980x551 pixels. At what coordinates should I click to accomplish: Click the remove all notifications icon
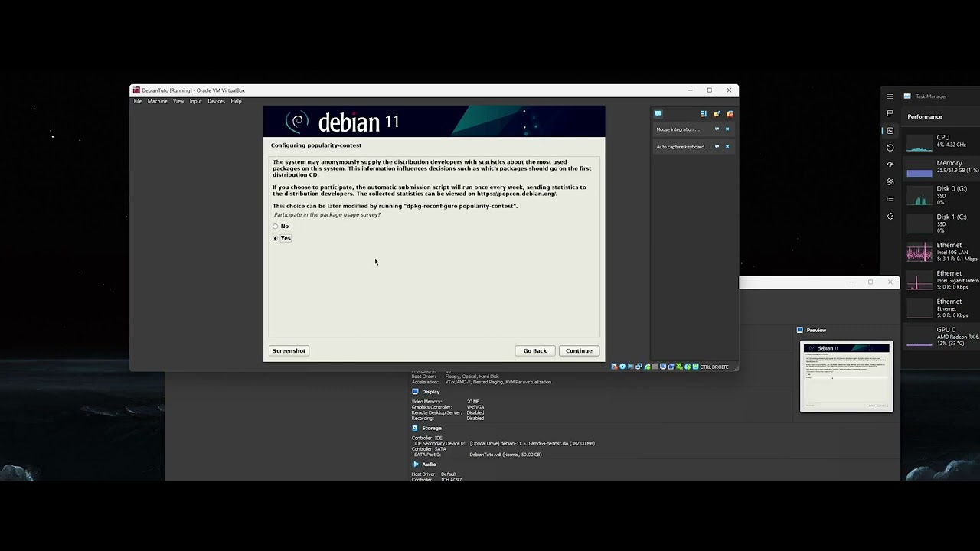click(730, 114)
